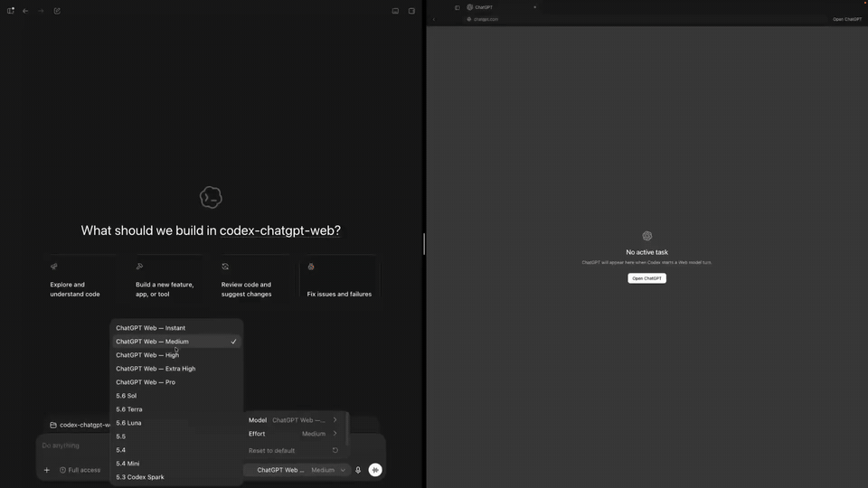This screenshot has width=868, height=488.
Task: Go forward with the right arrow icon
Action: [41, 11]
